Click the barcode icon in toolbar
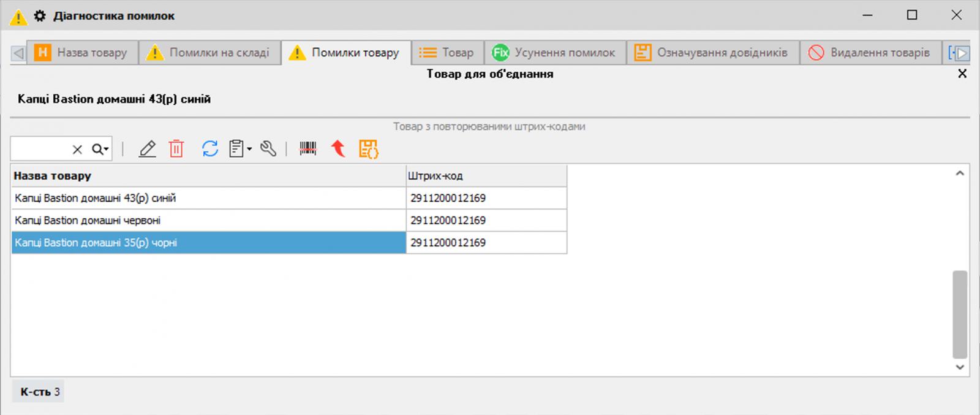Screen dimensions: 980x415 coord(307,149)
